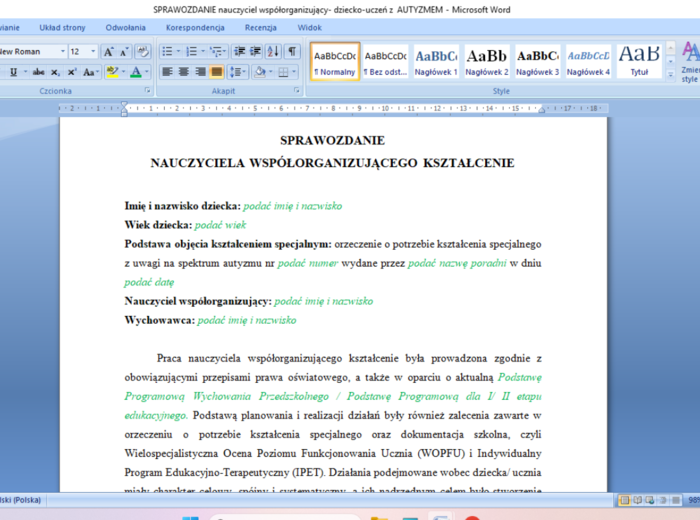Open highlight color dropdown arrow
This screenshot has width=700, height=520.
coord(124,72)
